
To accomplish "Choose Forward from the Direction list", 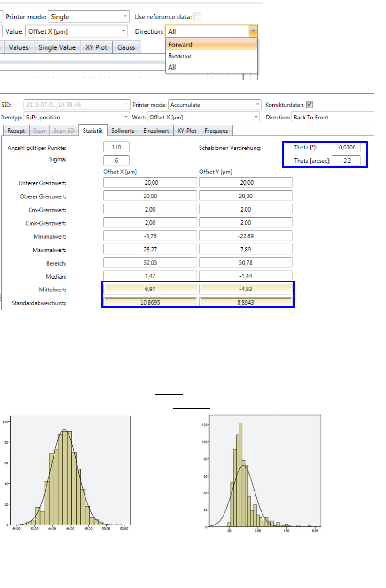I will [x=211, y=45].
